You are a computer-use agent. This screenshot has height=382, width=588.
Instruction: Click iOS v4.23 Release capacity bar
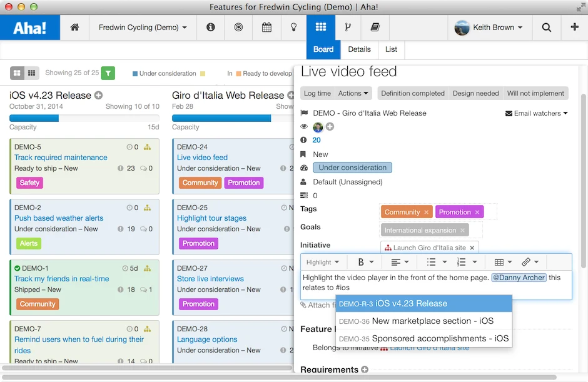point(84,118)
